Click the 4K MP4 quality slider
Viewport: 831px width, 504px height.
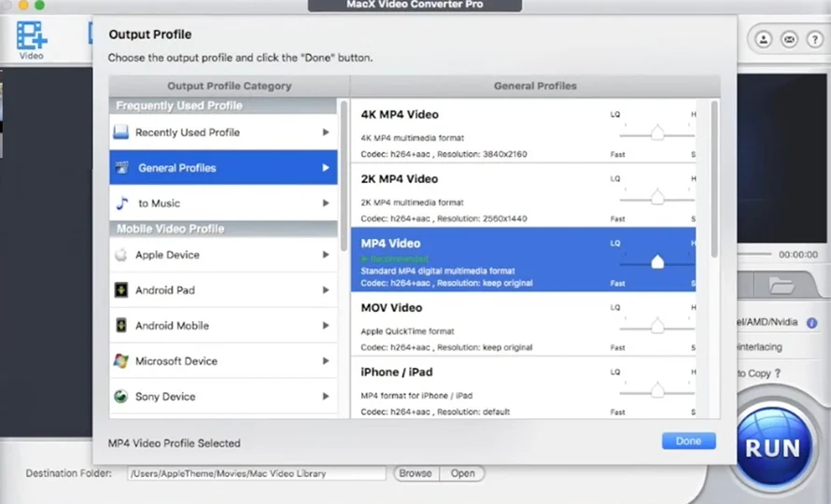[x=657, y=133]
